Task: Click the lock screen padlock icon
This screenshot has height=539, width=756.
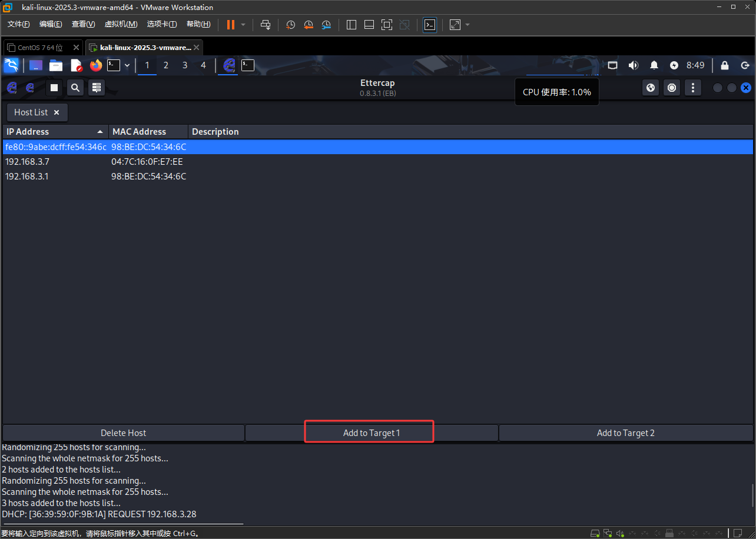Action: [x=725, y=65]
